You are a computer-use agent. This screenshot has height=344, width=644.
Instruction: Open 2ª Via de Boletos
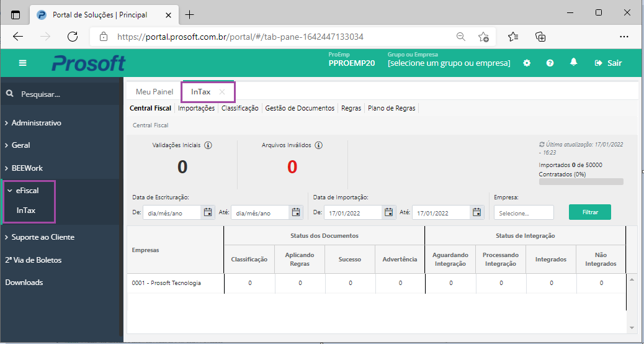pyautogui.click(x=34, y=260)
